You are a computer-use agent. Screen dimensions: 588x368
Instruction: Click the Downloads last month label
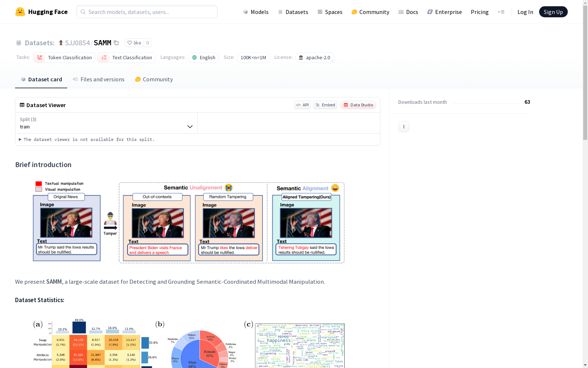tap(423, 102)
